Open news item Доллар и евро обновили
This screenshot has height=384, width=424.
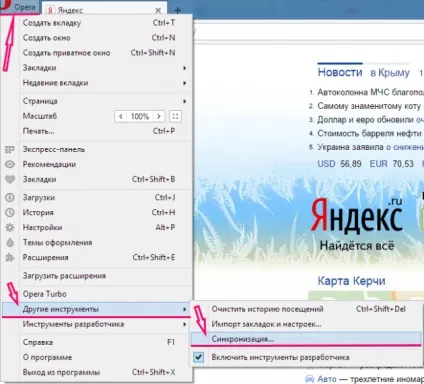[x=370, y=120]
